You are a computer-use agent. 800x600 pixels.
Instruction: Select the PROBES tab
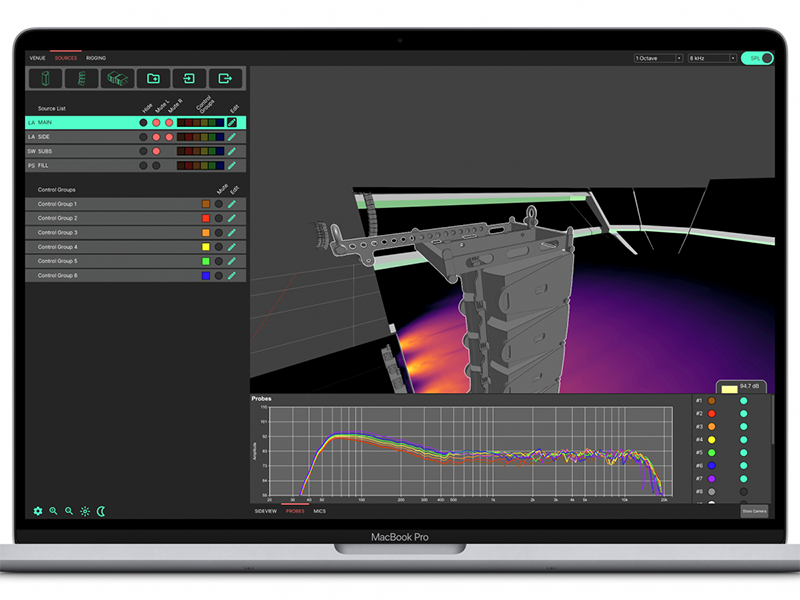(295, 511)
